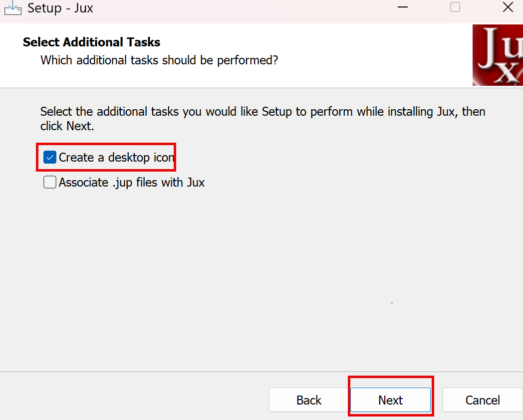Screen dimensions: 523x420
Task: Click 'Which additional tasks should be performed?' subtitle
Action: (x=159, y=60)
